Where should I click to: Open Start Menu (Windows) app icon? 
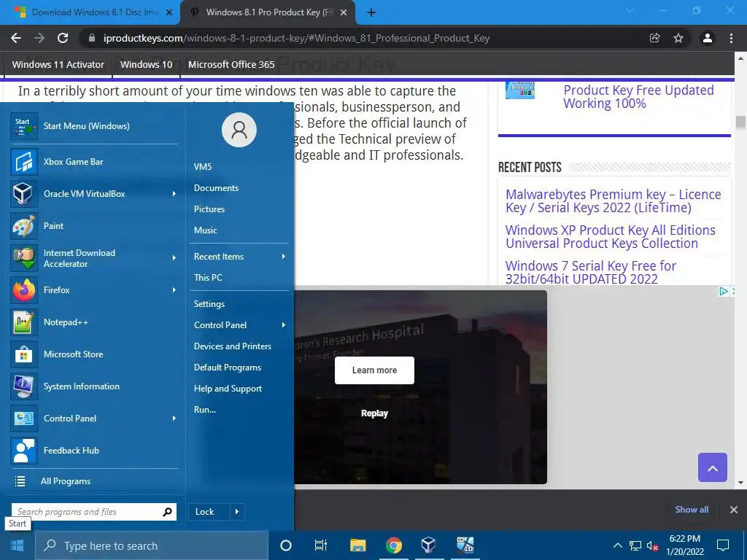coord(24,126)
